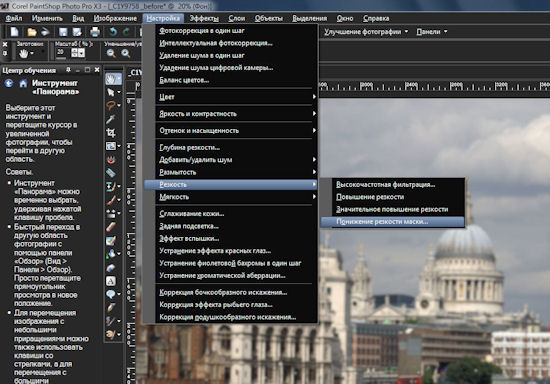550x384 pixels.
Task: Select the Pick arrow tool
Action: tap(111, 92)
